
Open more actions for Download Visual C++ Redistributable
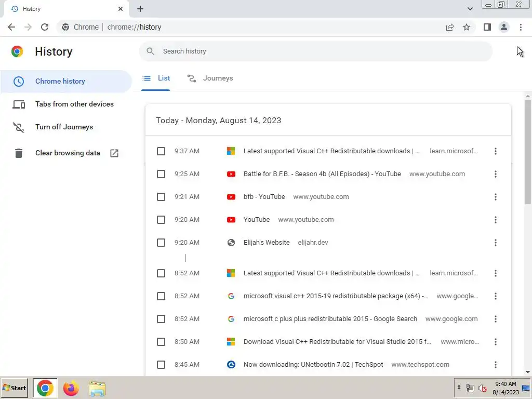point(495,342)
